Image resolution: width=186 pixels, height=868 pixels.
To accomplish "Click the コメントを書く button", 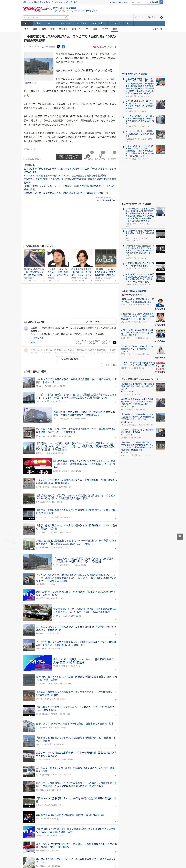I will [93, 321].
